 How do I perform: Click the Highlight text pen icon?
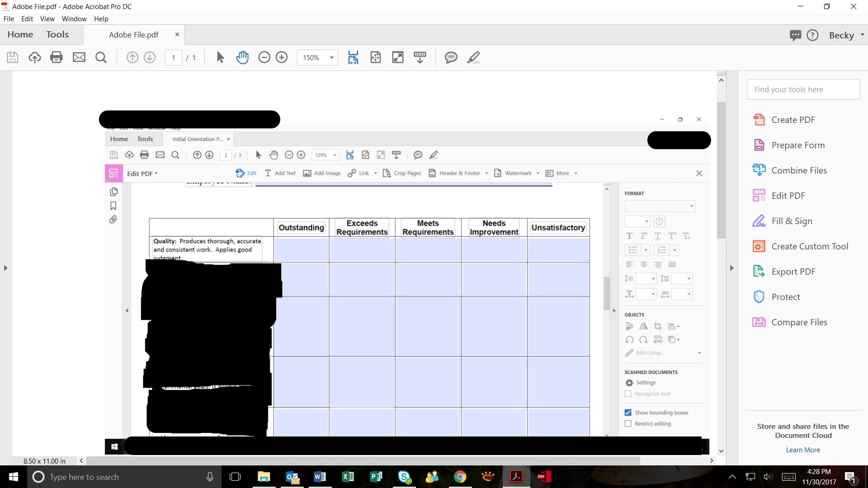(x=473, y=57)
